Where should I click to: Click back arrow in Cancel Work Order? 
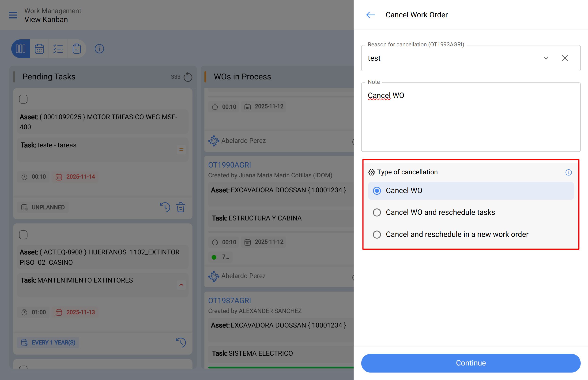click(x=370, y=15)
